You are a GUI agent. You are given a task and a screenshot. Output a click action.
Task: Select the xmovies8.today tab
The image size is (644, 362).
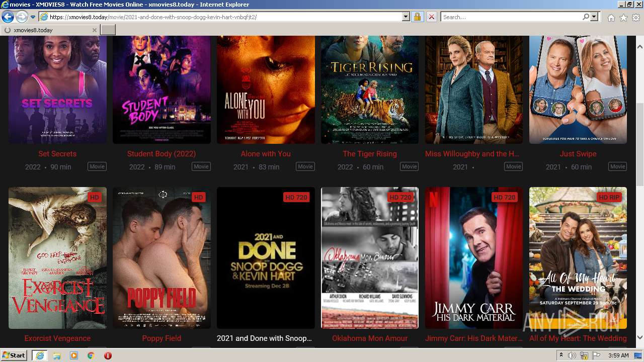(50, 30)
